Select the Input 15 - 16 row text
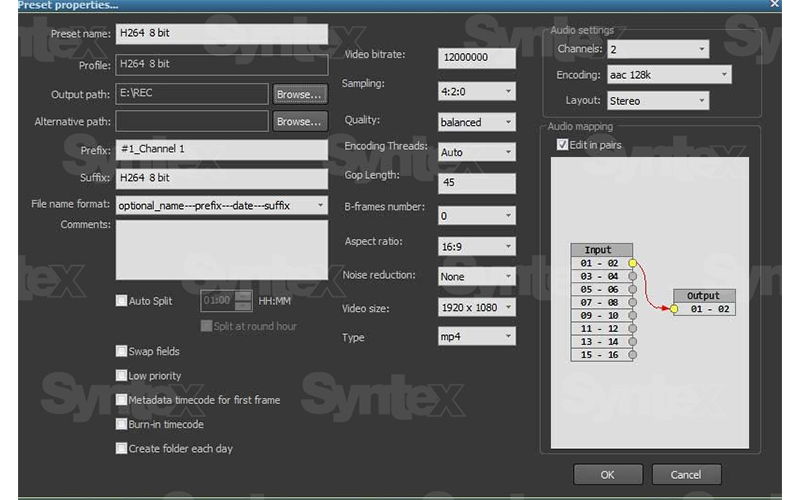Viewport: 800px width, 500px height. coord(599,355)
